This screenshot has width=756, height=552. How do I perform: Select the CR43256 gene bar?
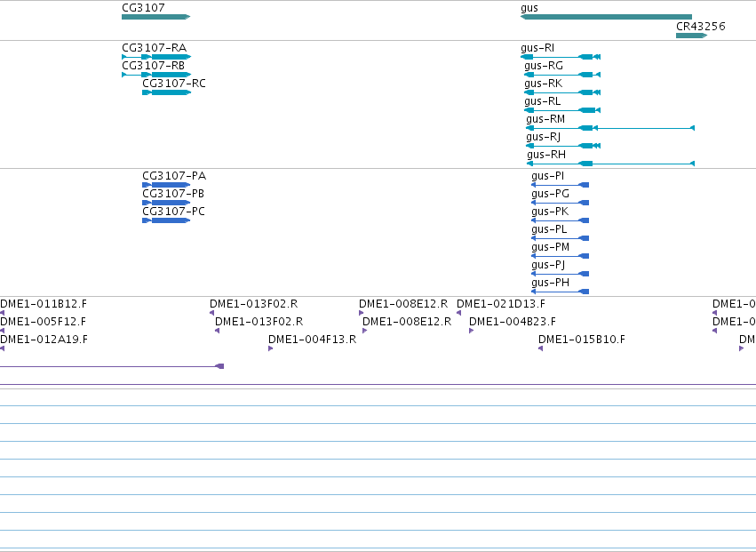[x=691, y=36]
